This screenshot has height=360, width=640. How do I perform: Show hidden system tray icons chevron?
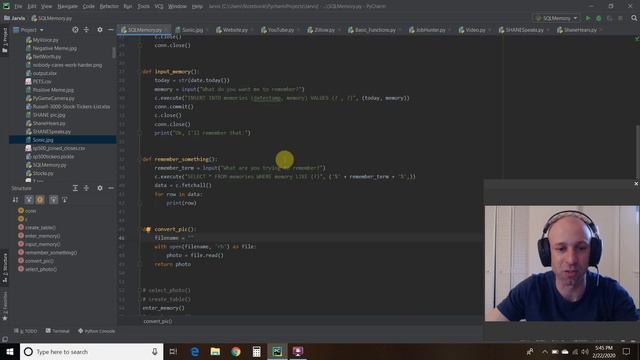point(544,351)
